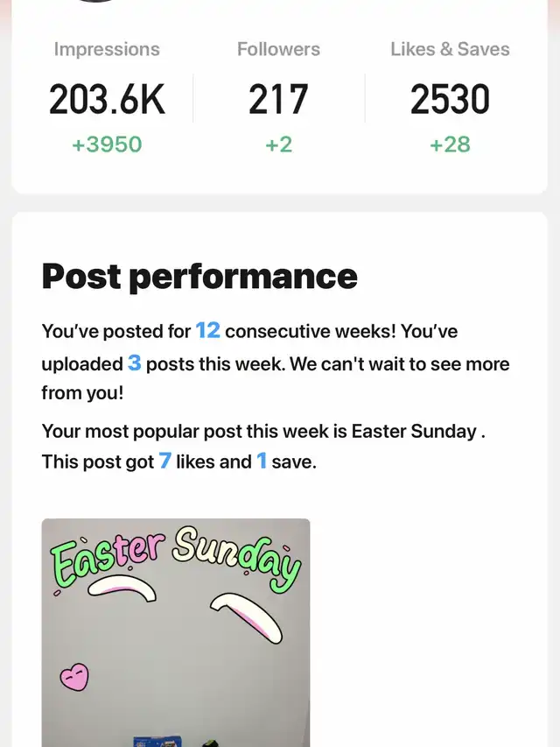Select the Impressions stat label
This screenshot has width=560, height=747.
107,49
